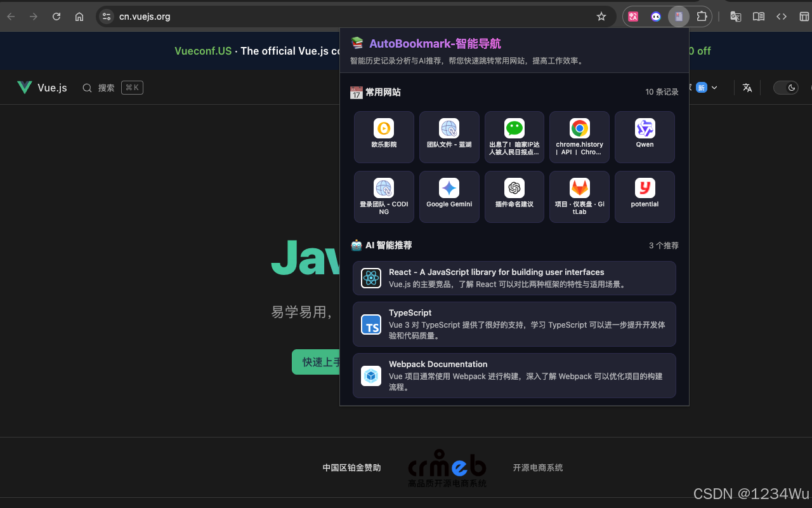The width and height of the screenshot is (812, 508).
Task: Open the Vue site language translation icon
Action: [x=747, y=88]
